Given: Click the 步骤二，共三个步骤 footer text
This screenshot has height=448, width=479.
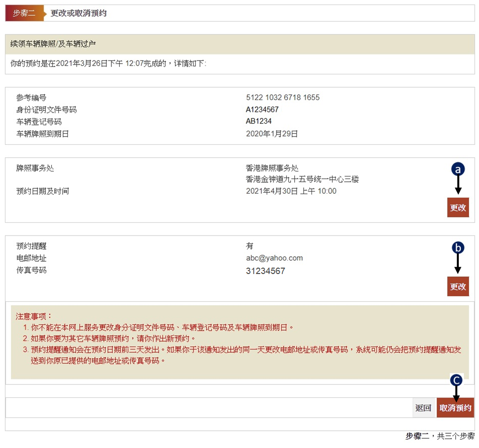Looking at the screenshot, I should pos(440,436).
